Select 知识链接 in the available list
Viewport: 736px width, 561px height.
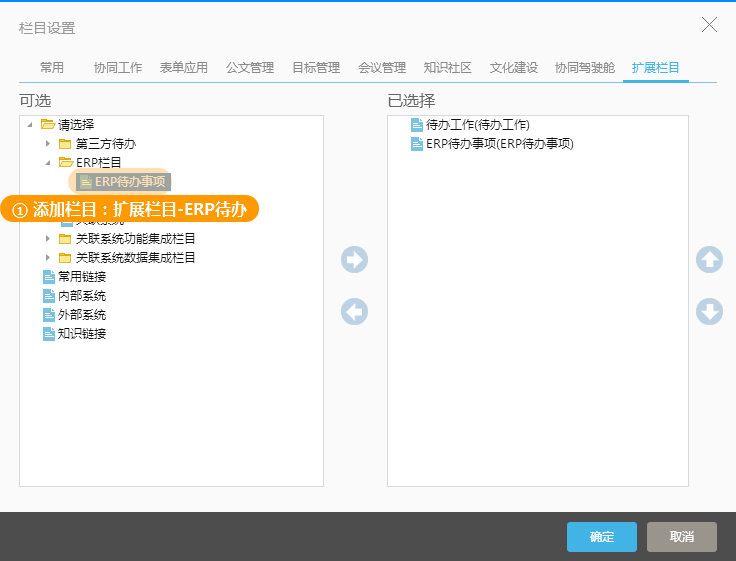coord(81,334)
